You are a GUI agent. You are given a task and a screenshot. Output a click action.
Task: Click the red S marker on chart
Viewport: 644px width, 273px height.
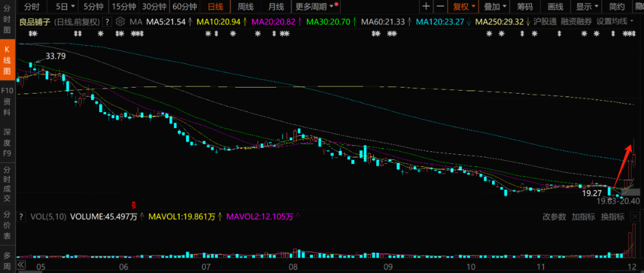pyautogui.click(x=133, y=204)
